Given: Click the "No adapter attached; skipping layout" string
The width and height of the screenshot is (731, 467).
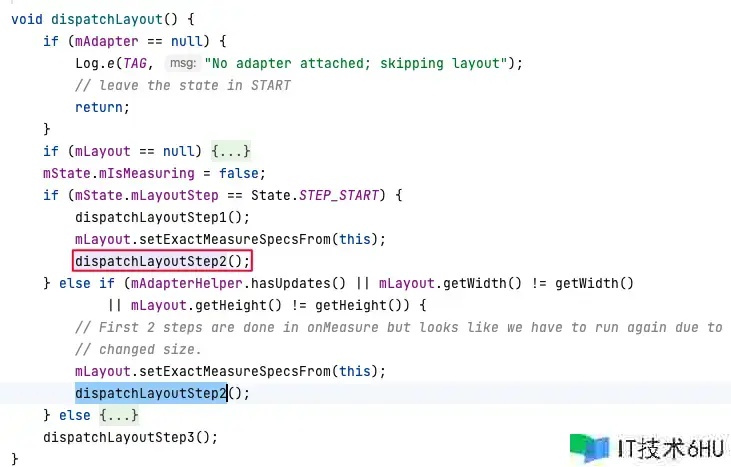Looking at the screenshot, I should [x=356, y=63].
